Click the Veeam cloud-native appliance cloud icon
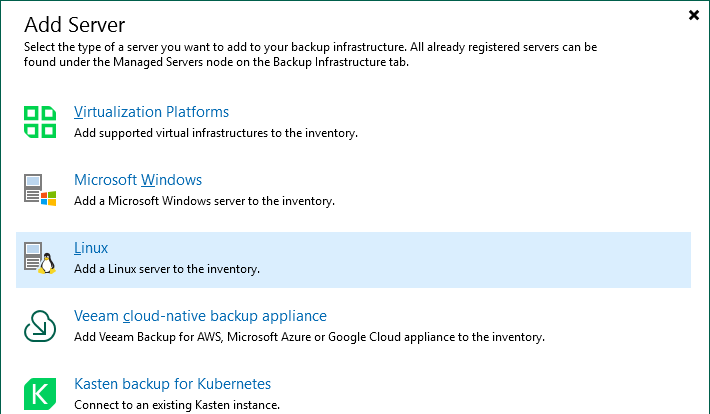This screenshot has width=710, height=414. (40, 326)
